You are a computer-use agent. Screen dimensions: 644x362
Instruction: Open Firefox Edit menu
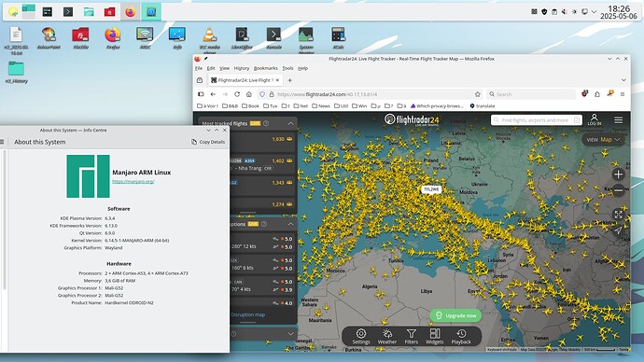(x=211, y=68)
